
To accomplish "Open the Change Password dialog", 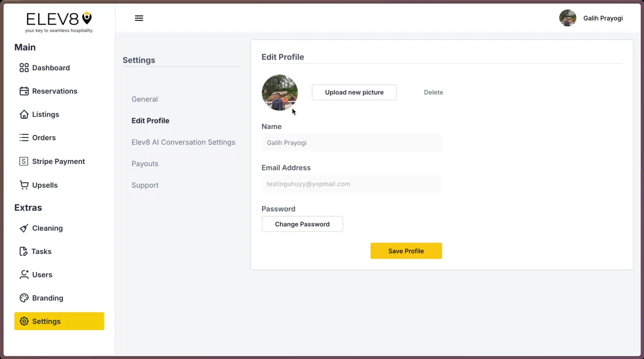I will 302,224.
